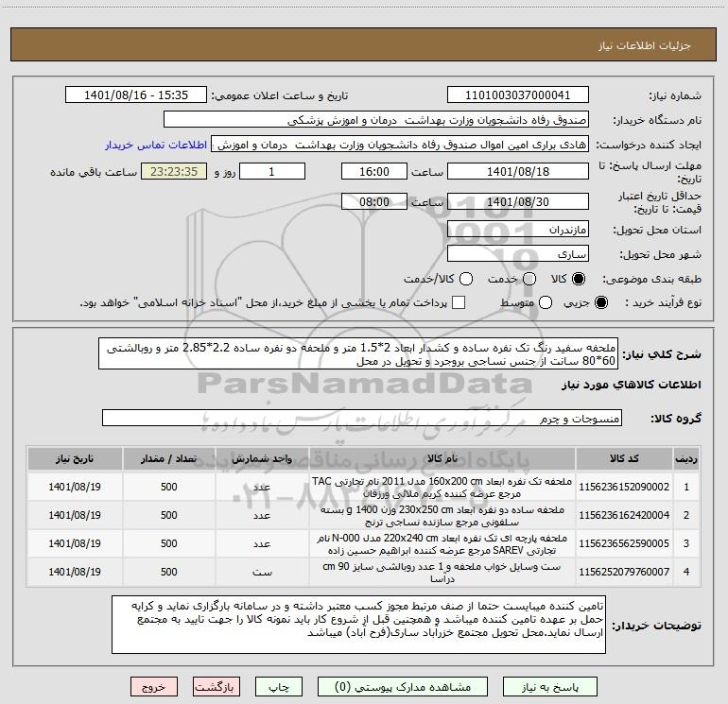Viewport: 728px width, 704px height.
Task: Click item name ملحفه تک نفره 160x200 TAC
Action: click(x=442, y=488)
